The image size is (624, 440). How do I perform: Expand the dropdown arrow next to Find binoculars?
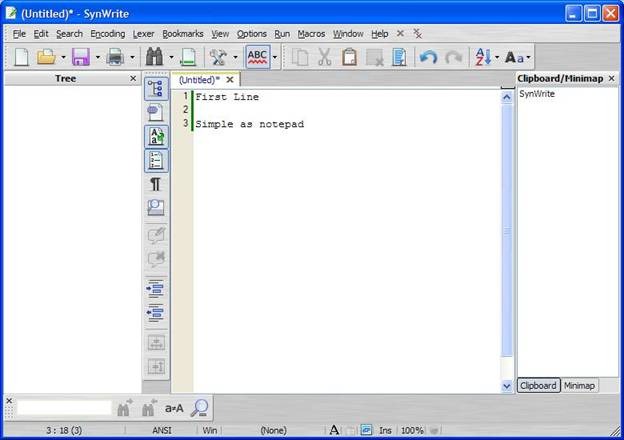click(171, 57)
